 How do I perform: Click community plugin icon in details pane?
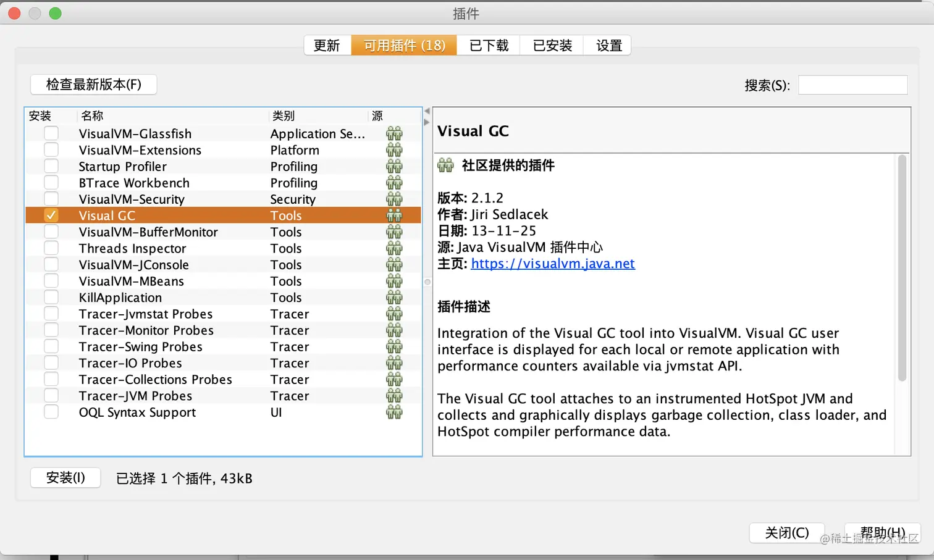coord(445,165)
